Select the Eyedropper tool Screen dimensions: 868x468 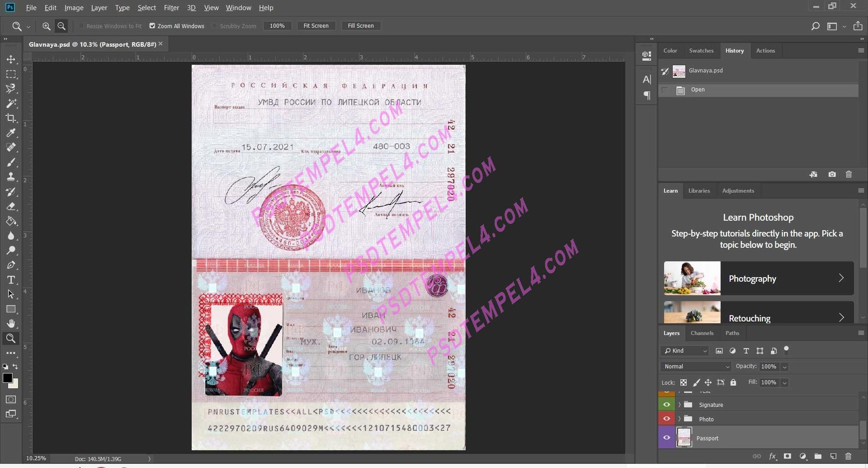(11, 133)
